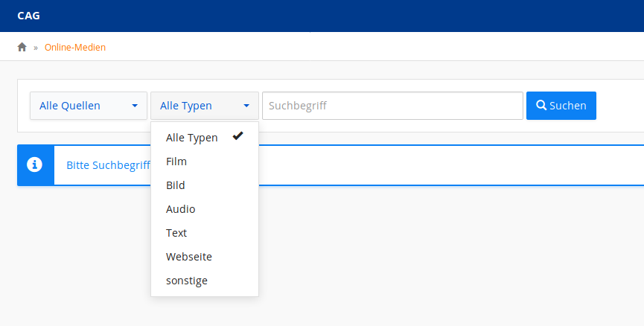Collapse the Alle Typen dropdown
The width and height of the screenshot is (644, 326).
(204, 106)
